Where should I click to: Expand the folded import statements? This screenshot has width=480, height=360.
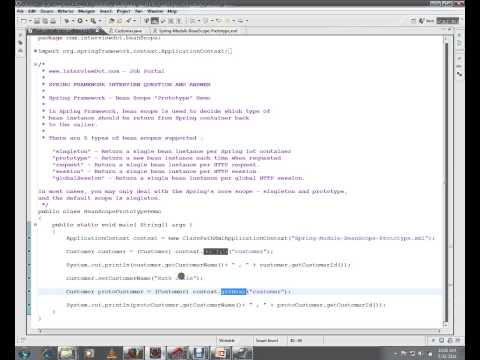36,51
